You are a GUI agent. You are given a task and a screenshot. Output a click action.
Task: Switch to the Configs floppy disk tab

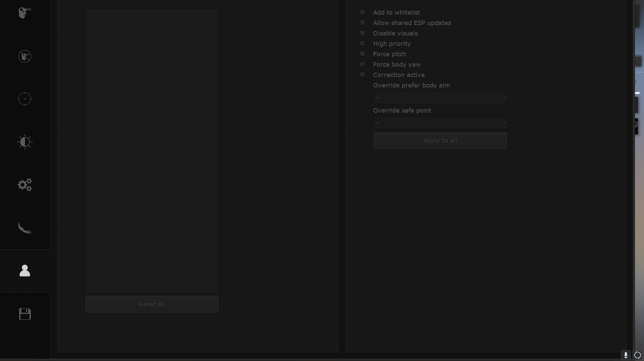point(24,313)
